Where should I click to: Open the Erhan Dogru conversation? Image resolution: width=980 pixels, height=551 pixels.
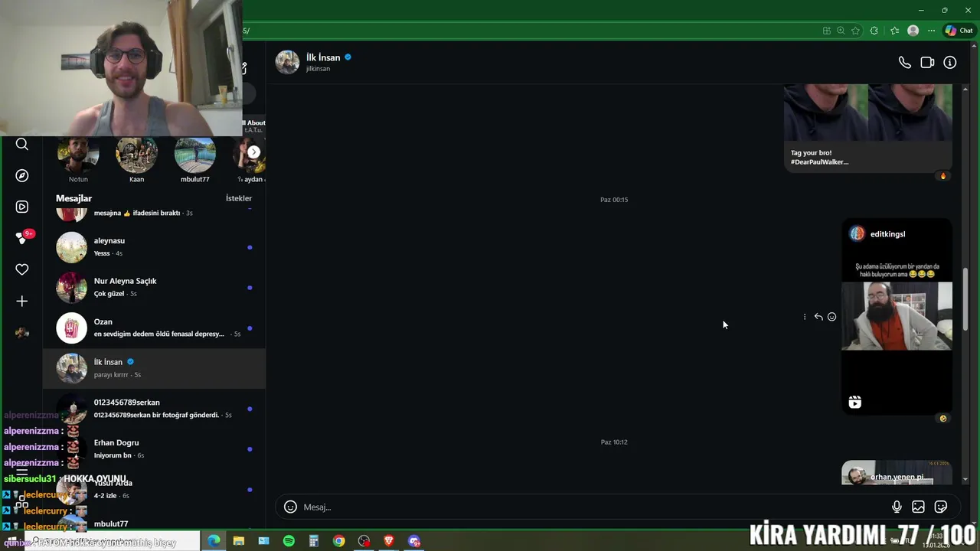coord(154,448)
